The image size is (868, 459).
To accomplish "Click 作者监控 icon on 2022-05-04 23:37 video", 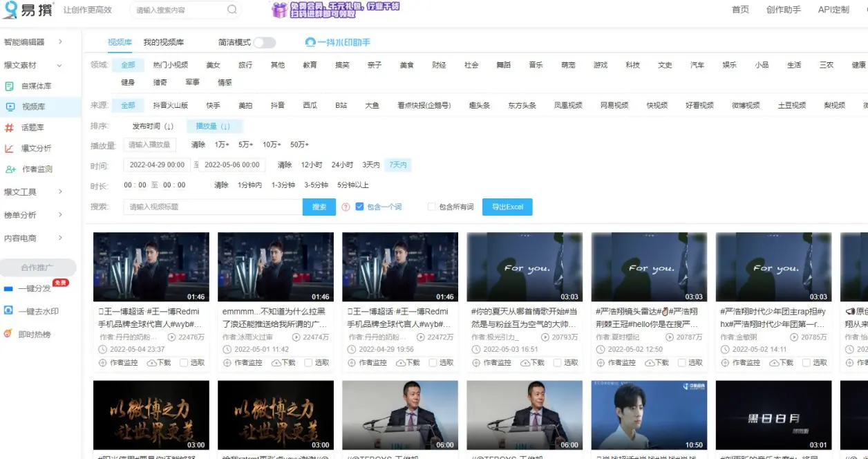I will pyautogui.click(x=103, y=362).
